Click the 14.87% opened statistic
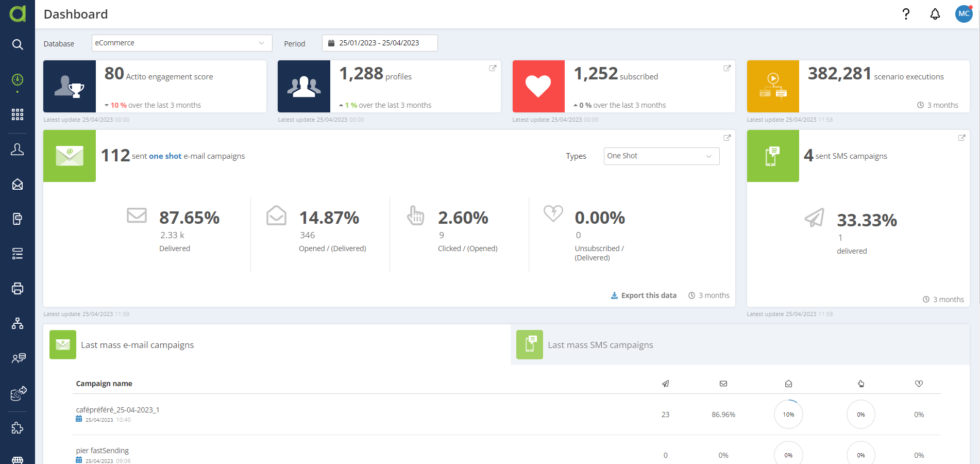The height and width of the screenshot is (464, 980). pyautogui.click(x=329, y=218)
